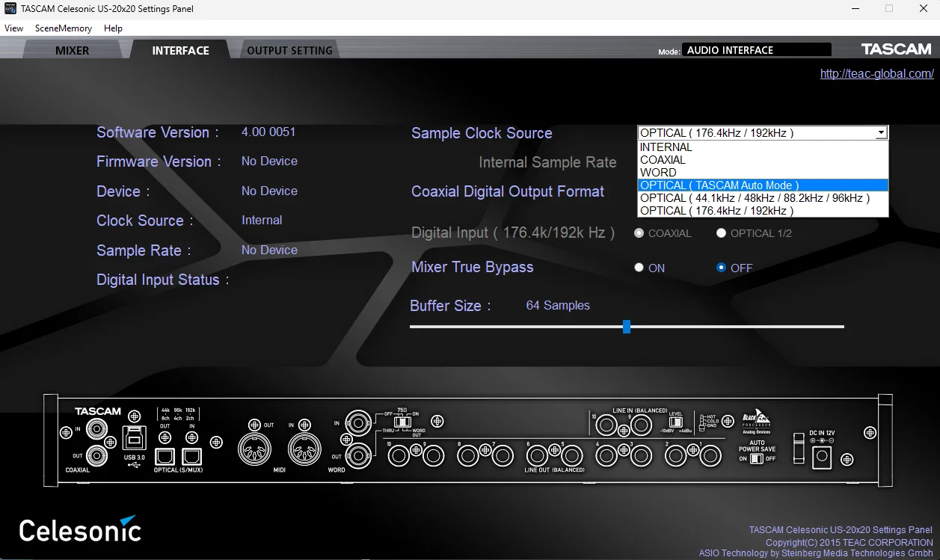Click the OPTICAL IN port on rear panel
The height and width of the screenshot is (560, 940).
point(191,455)
